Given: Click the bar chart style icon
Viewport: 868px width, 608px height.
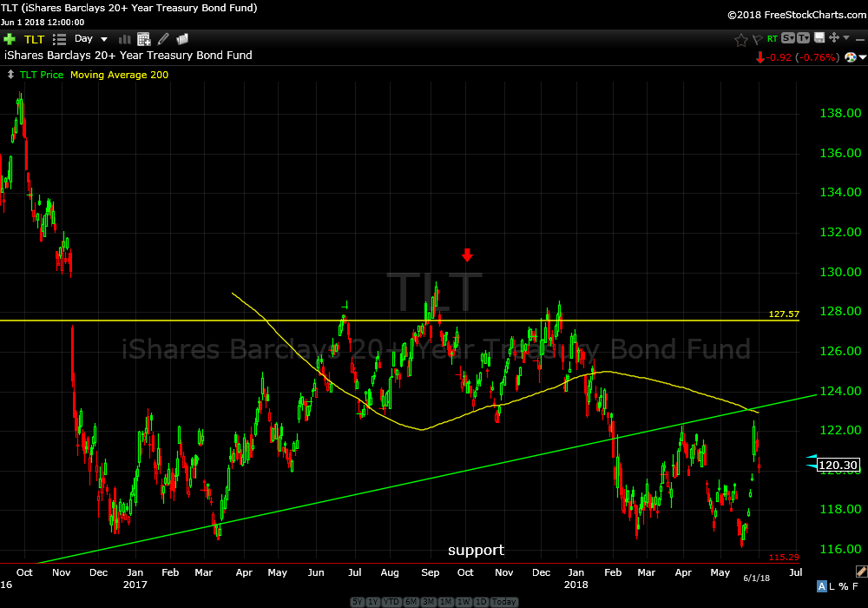Looking at the screenshot, I should tap(124, 39).
